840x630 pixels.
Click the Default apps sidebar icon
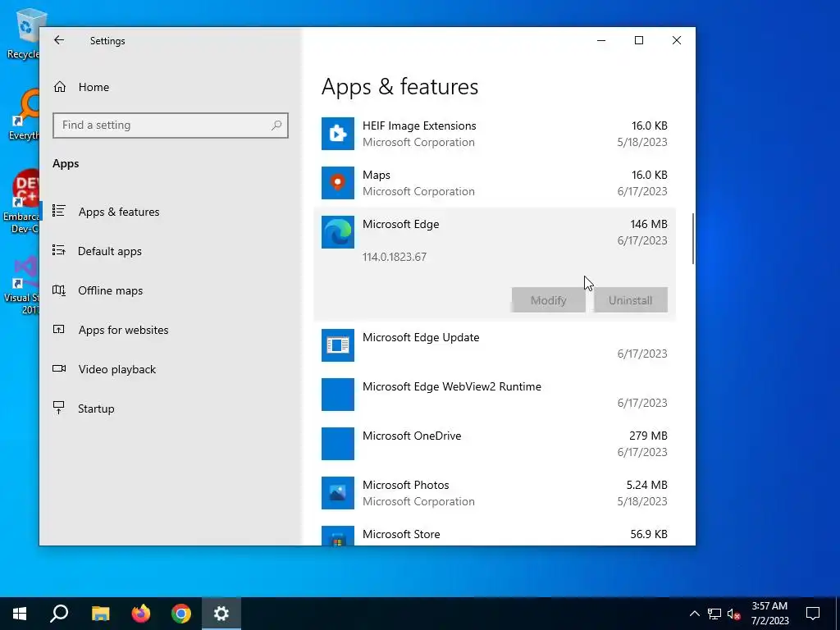(59, 250)
